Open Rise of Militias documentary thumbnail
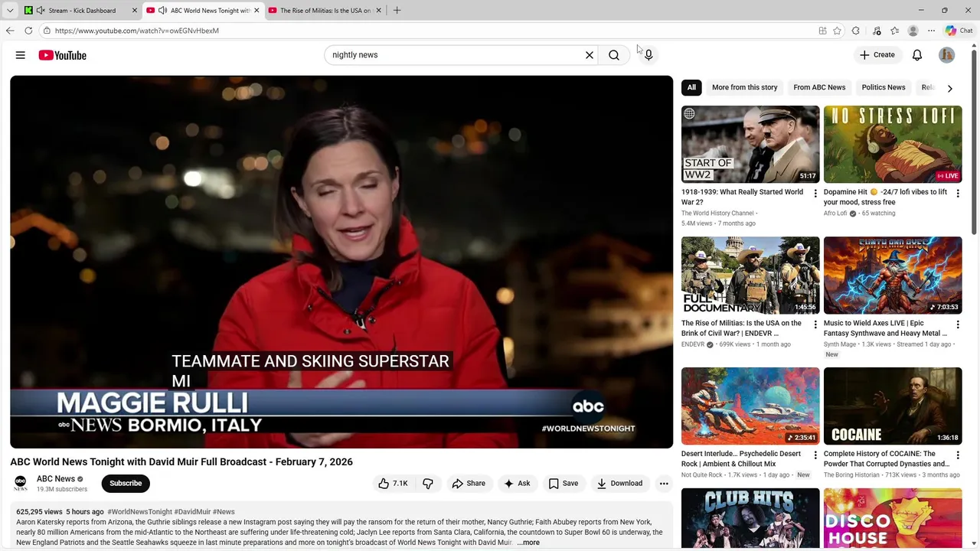Screen dimensions: 980x551 point(750,275)
